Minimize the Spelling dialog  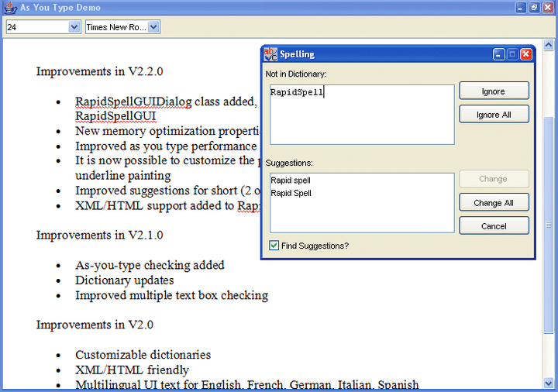coord(498,54)
